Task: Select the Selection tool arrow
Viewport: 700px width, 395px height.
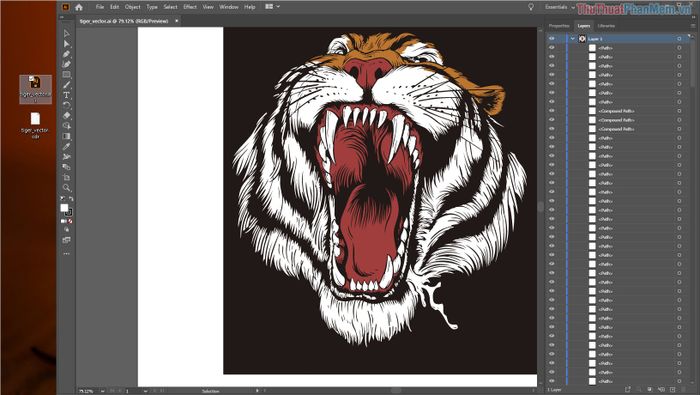Action: pos(67,33)
